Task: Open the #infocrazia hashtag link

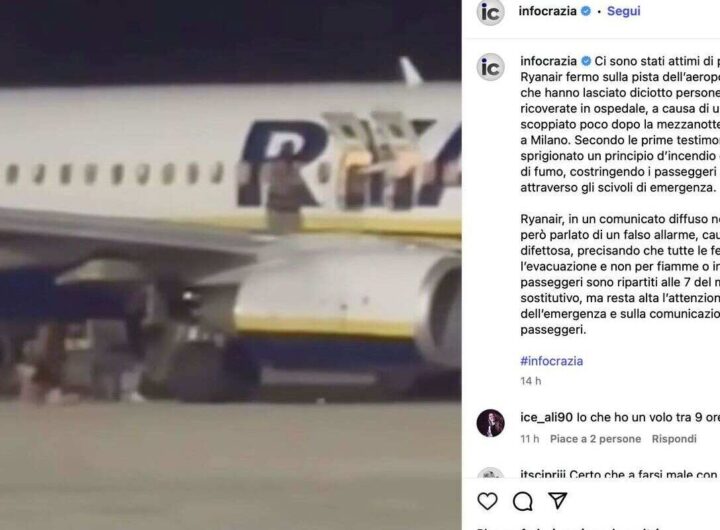Action: (551, 361)
